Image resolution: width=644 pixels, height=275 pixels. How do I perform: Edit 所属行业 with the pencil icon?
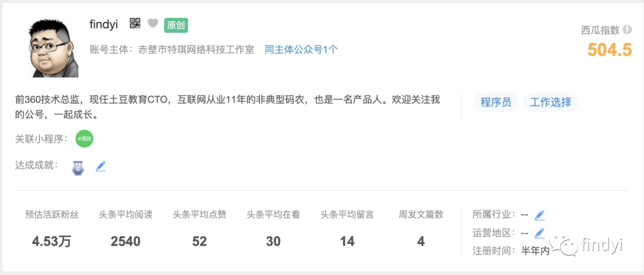[x=539, y=215]
